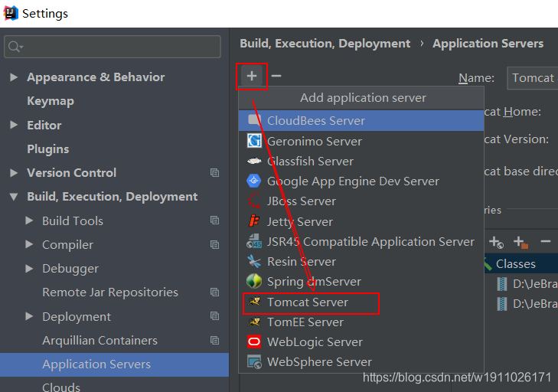Click the WebSphere Server icon
This screenshot has height=392, width=558.
coord(254,361)
